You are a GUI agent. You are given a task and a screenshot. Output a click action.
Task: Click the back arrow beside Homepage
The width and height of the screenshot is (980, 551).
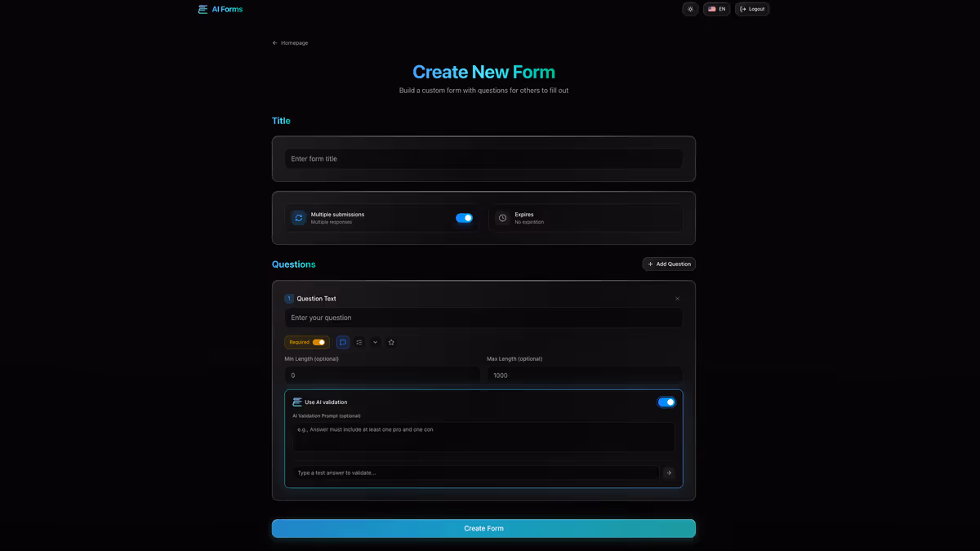click(274, 42)
